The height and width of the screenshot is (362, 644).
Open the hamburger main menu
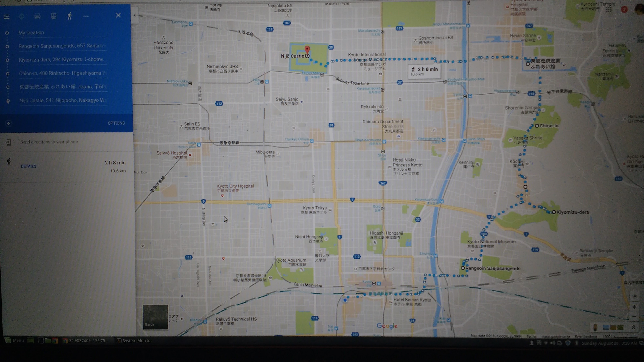tap(7, 17)
